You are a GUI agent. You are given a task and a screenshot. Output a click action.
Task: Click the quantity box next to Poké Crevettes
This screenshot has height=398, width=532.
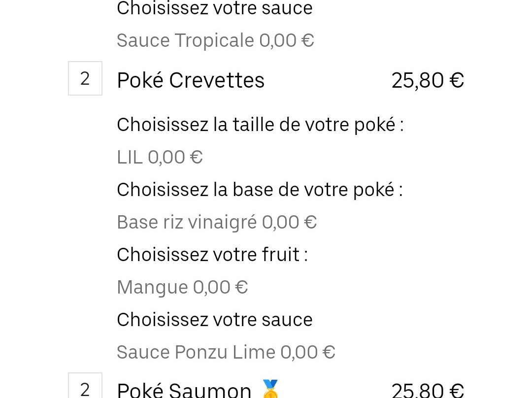(85, 78)
